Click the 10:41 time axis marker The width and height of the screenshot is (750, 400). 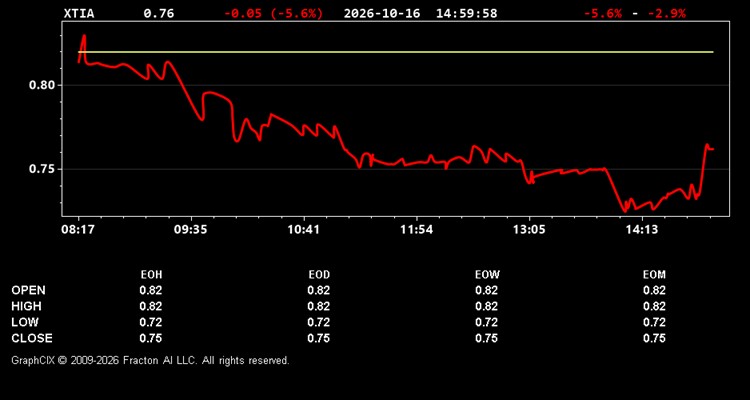pyautogui.click(x=303, y=230)
